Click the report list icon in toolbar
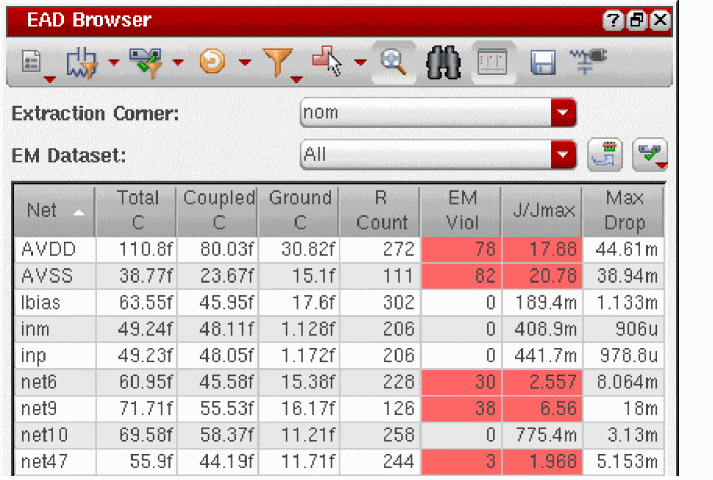This screenshot has width=713, height=480. (x=31, y=61)
